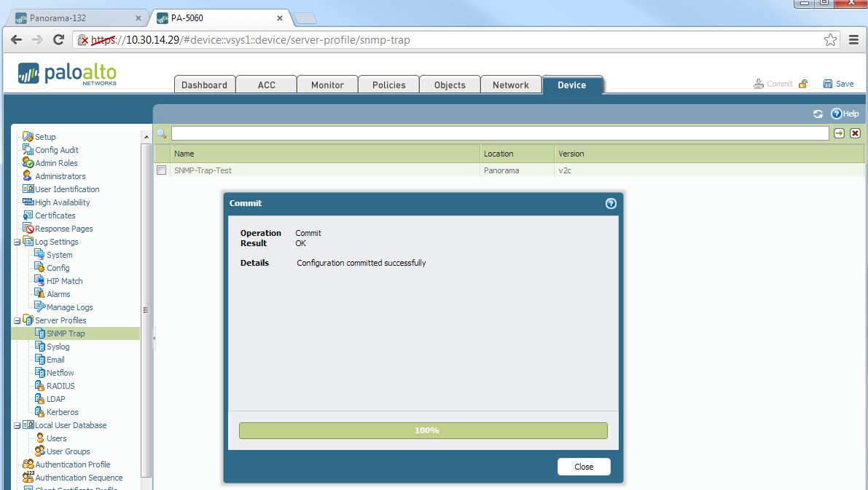Collapse the Log Settings tree node
Image resolution: width=868 pixels, height=490 pixels.
17,242
